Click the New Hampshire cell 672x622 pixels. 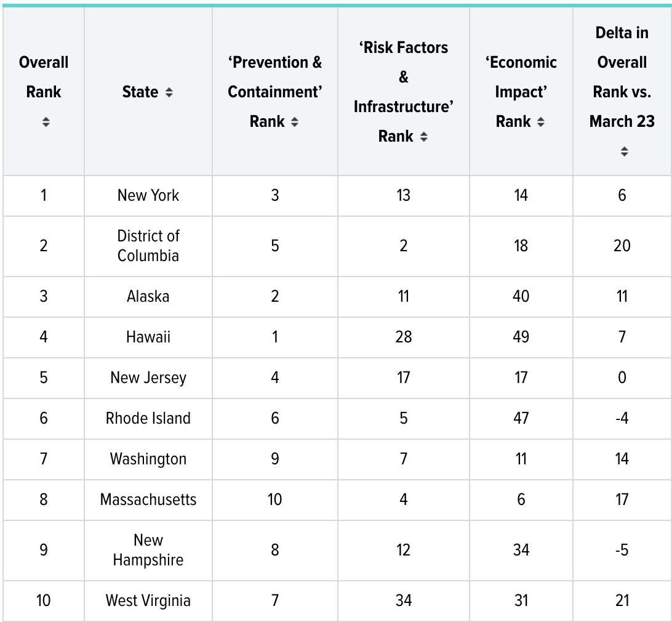coord(148,550)
